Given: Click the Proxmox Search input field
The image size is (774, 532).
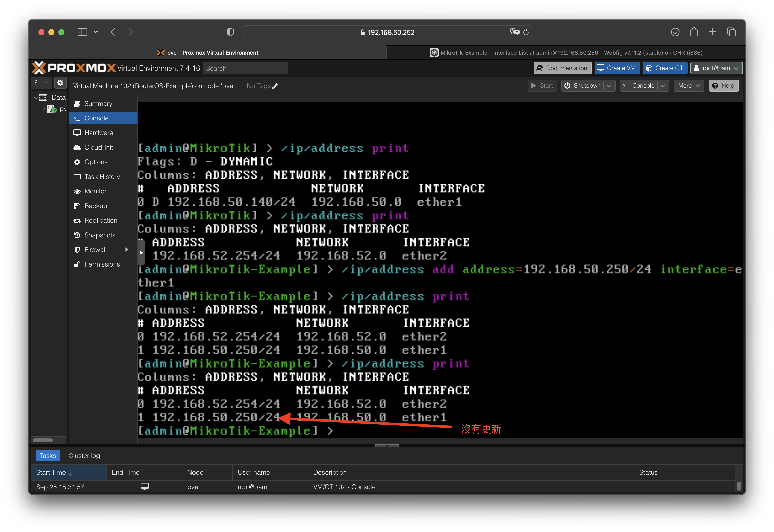Looking at the screenshot, I should click(245, 68).
